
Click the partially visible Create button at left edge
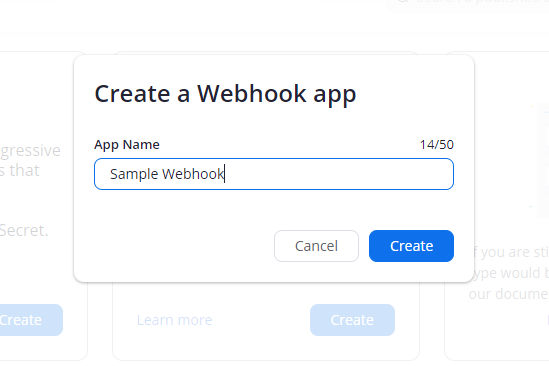point(31,320)
